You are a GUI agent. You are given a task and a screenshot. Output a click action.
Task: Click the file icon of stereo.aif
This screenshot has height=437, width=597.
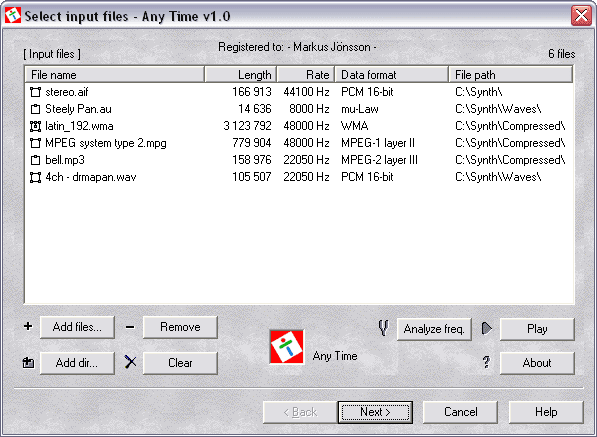pos(35,92)
